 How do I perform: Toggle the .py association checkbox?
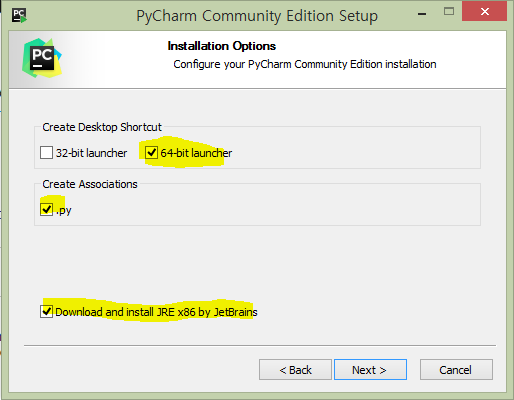click(46, 210)
